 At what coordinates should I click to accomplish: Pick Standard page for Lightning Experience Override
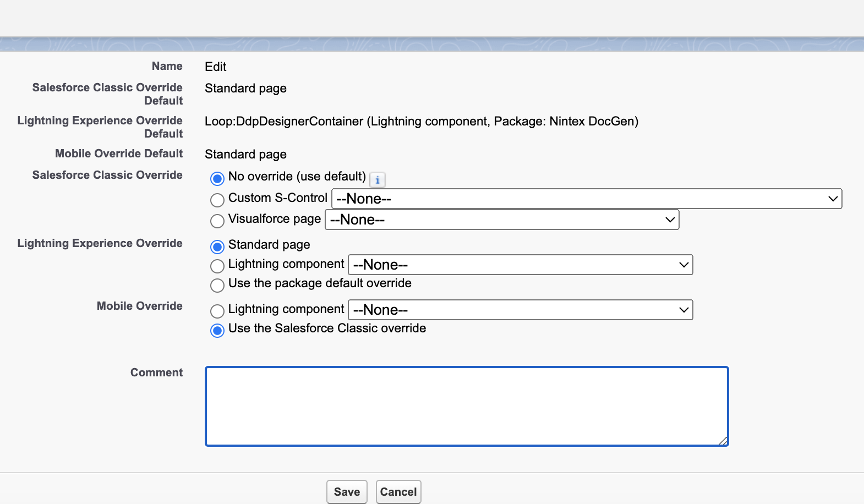(x=217, y=246)
